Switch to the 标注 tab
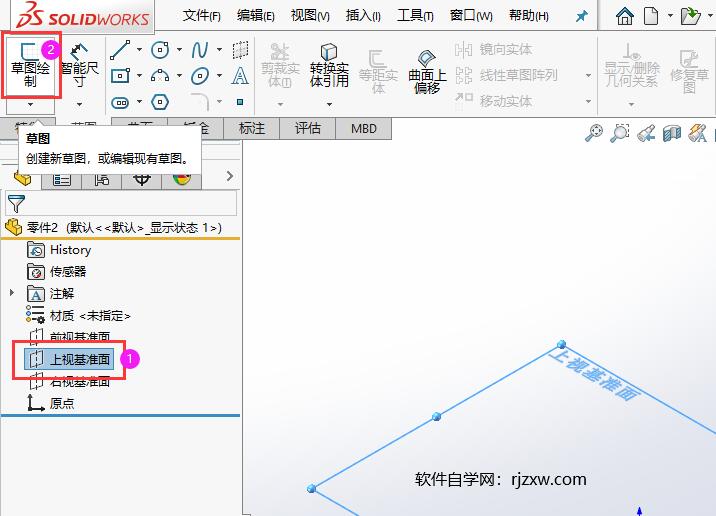The image size is (716, 516). click(252, 128)
